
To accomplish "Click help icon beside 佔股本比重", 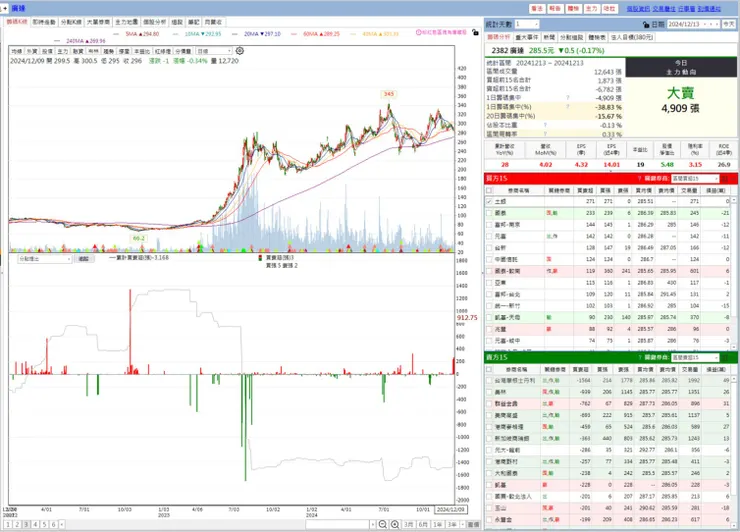I will [545, 125].
